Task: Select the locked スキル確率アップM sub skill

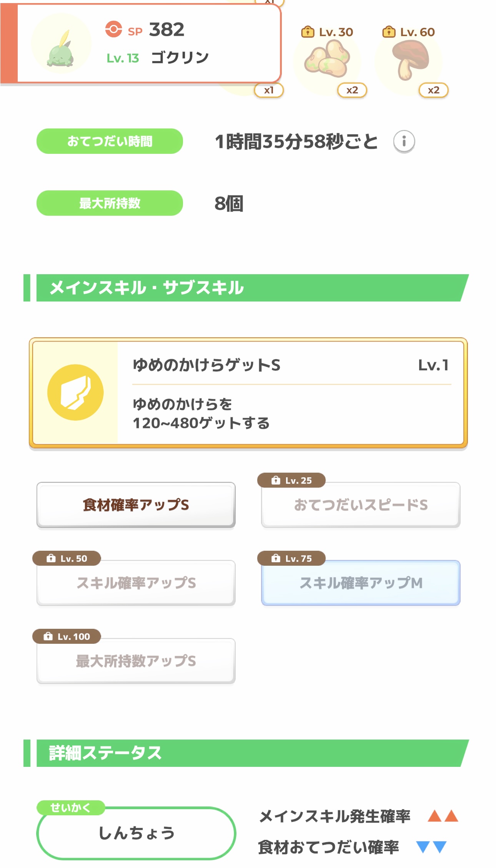Action: tap(361, 583)
